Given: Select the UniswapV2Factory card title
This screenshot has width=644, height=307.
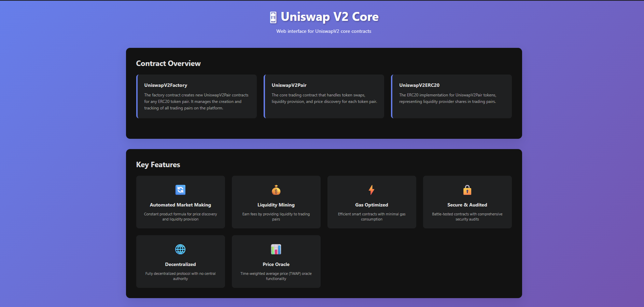Looking at the screenshot, I should coord(166,85).
